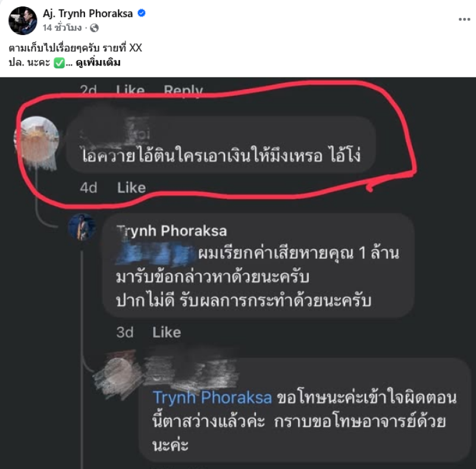Click Trynh Phoraksa reply avatar
The height and width of the screenshot is (469, 476).
click(x=82, y=227)
